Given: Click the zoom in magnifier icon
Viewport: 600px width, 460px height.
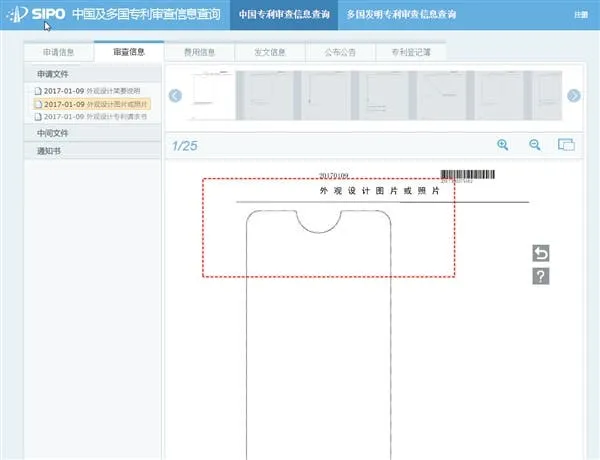Looking at the screenshot, I should click(x=503, y=145).
